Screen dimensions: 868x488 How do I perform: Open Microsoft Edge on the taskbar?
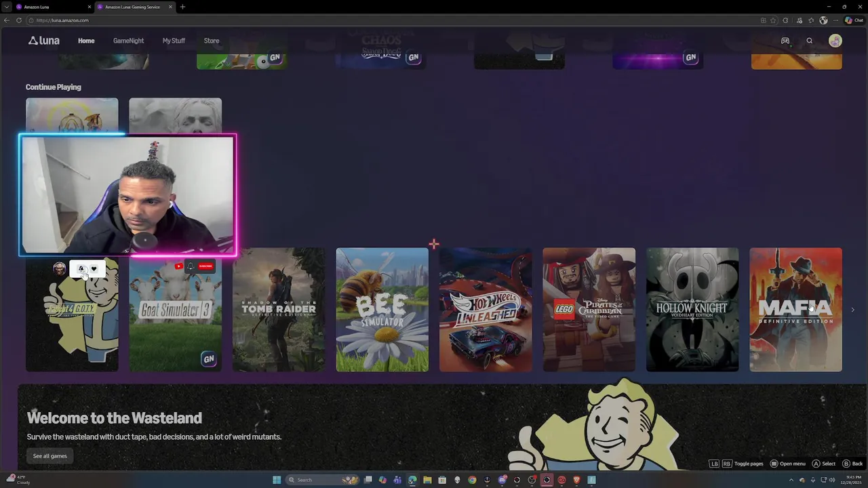pyautogui.click(x=412, y=480)
